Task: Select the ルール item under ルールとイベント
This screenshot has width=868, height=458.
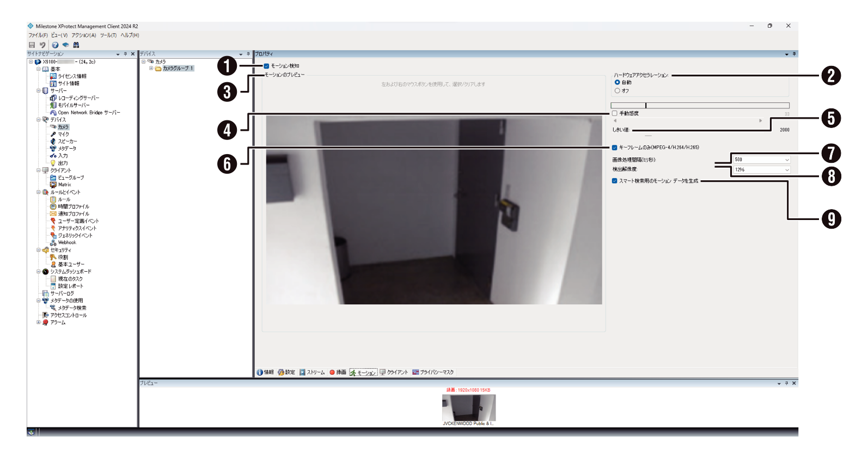Action: pyautogui.click(x=64, y=199)
